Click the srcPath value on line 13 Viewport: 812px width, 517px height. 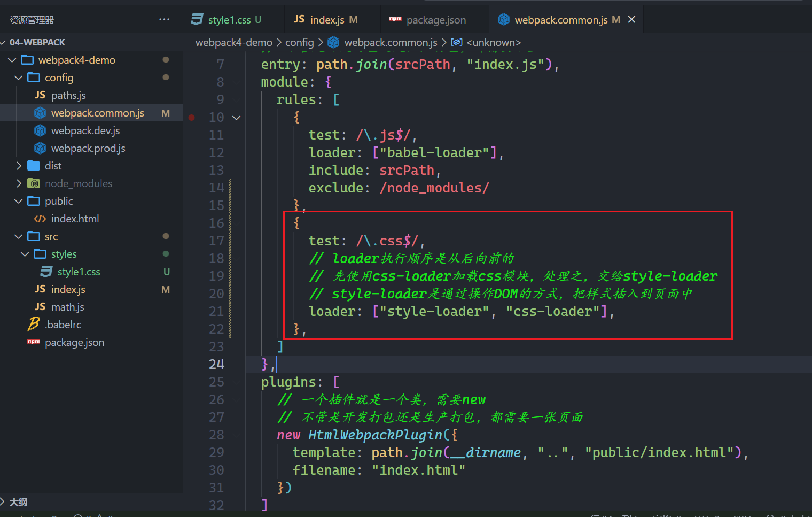point(407,170)
